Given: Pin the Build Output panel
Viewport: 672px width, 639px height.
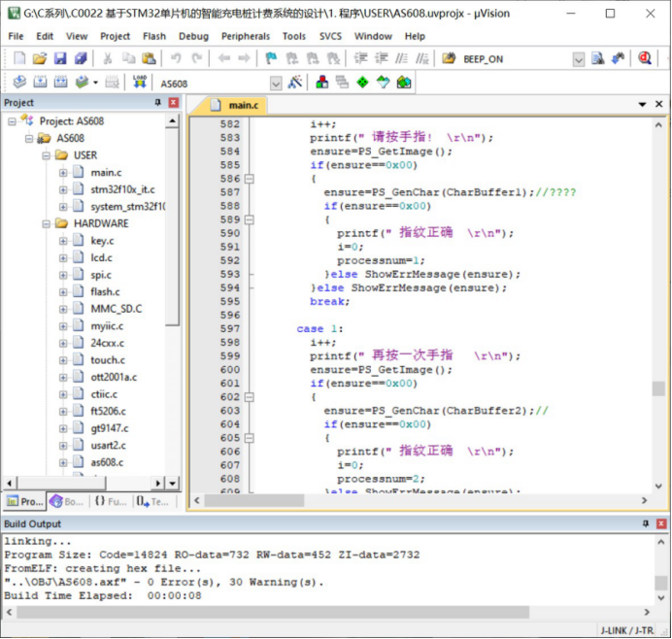Looking at the screenshot, I should click(646, 523).
